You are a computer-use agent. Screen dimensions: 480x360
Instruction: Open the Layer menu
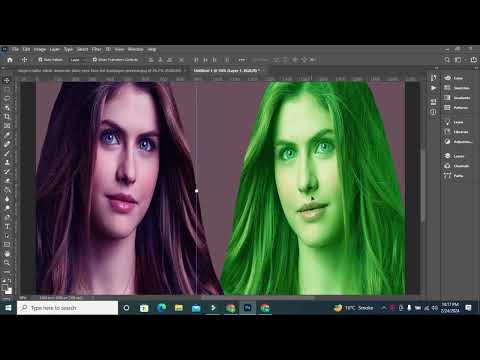(55, 49)
